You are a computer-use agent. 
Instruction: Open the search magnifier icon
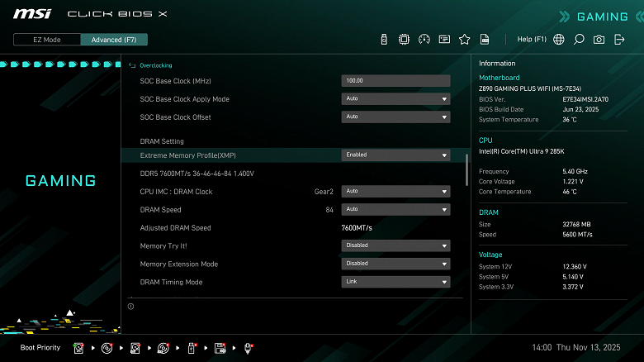pyautogui.click(x=579, y=40)
